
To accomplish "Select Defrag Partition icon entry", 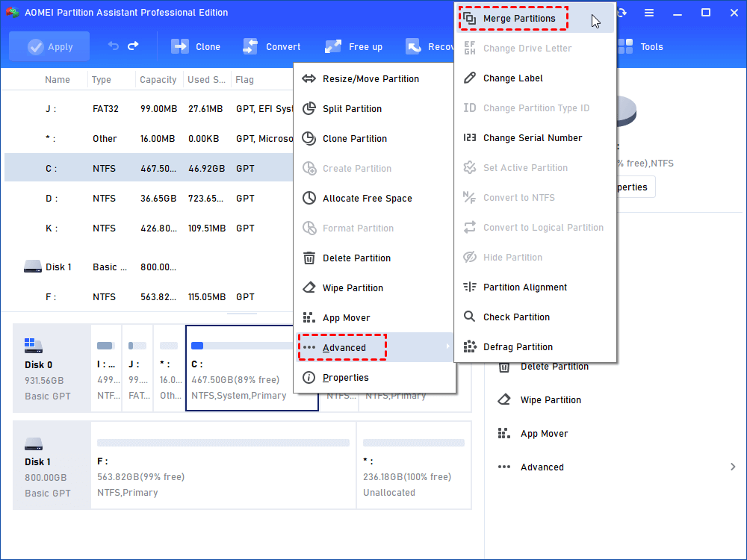I will (470, 346).
